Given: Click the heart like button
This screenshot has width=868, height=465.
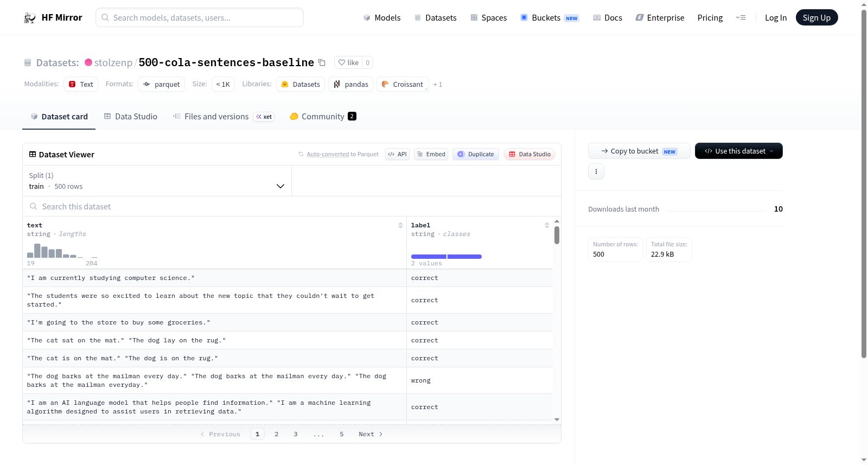Looking at the screenshot, I should 348,62.
